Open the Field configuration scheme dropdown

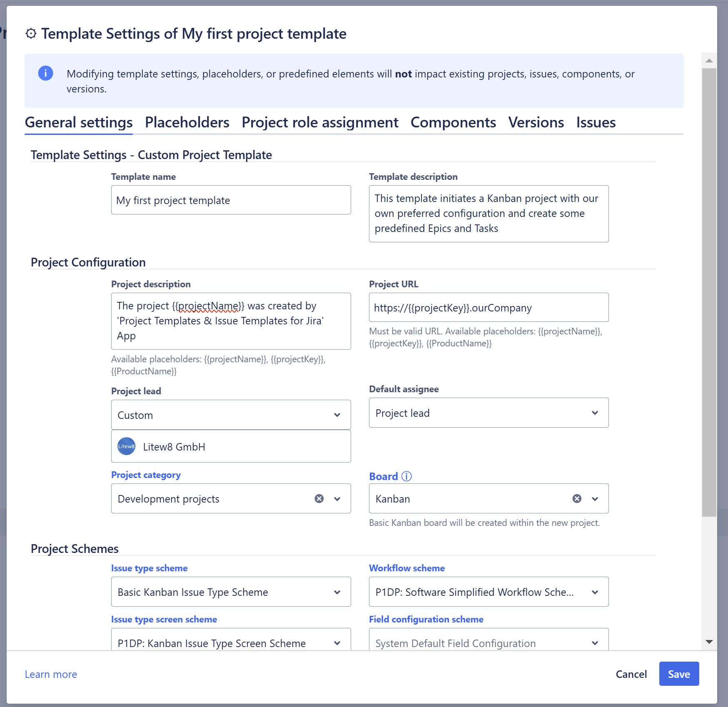(x=595, y=643)
